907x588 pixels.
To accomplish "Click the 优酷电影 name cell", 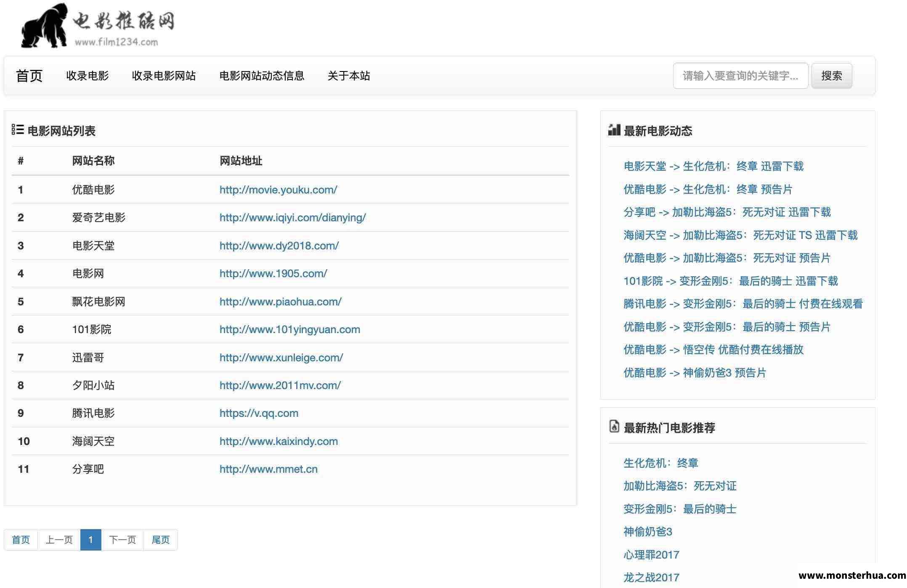I will coord(93,190).
